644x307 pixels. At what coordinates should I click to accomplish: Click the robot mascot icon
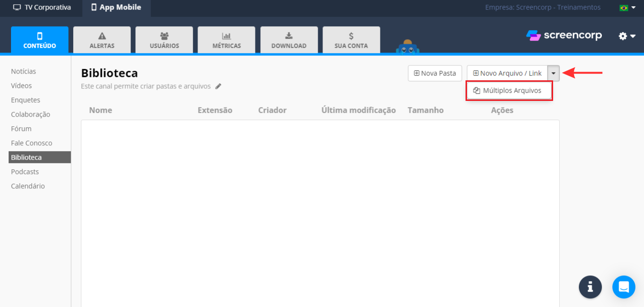click(407, 47)
